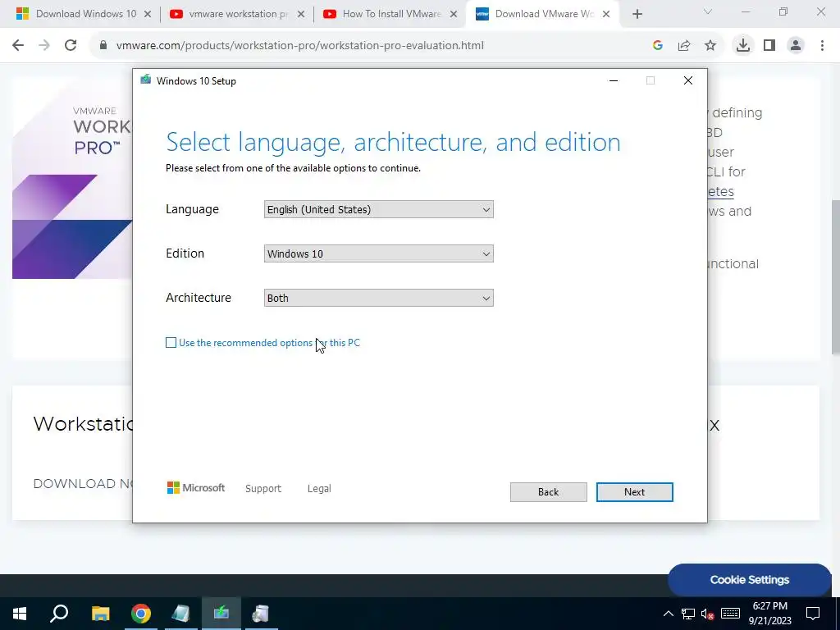The width and height of the screenshot is (840, 630).
Task: Open touch keyboard tray icon
Action: pos(730,614)
